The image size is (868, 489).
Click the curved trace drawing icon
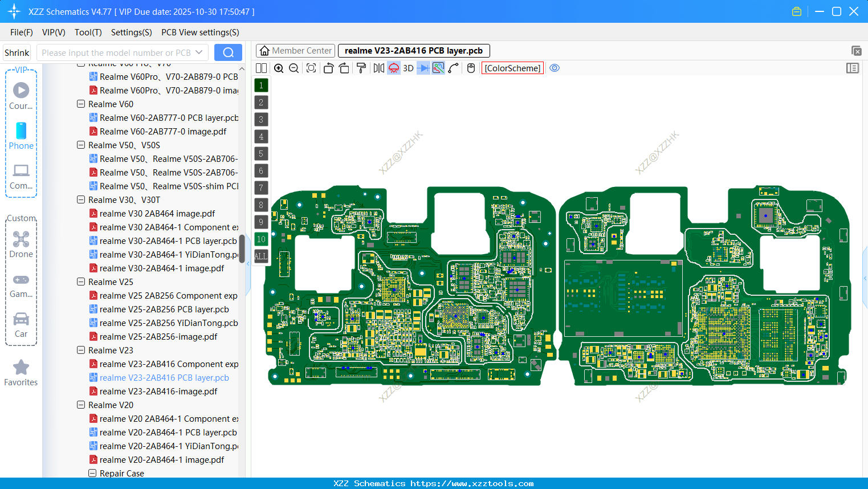[453, 68]
